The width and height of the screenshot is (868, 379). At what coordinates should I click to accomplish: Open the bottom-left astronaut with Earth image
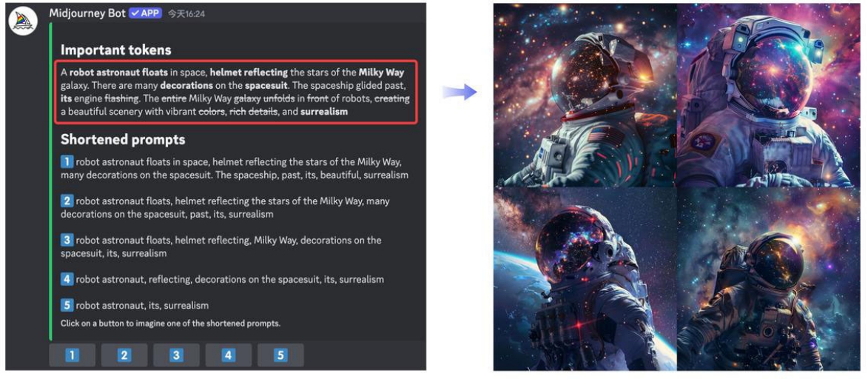585,279
